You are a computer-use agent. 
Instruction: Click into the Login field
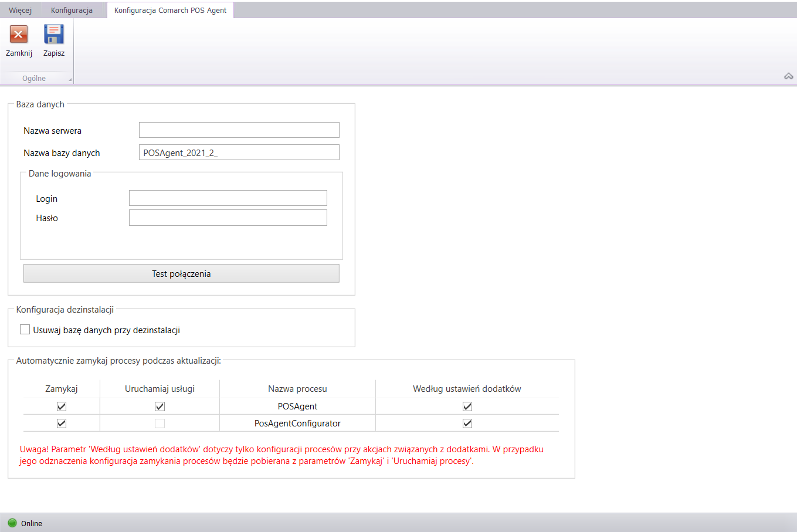(228, 198)
